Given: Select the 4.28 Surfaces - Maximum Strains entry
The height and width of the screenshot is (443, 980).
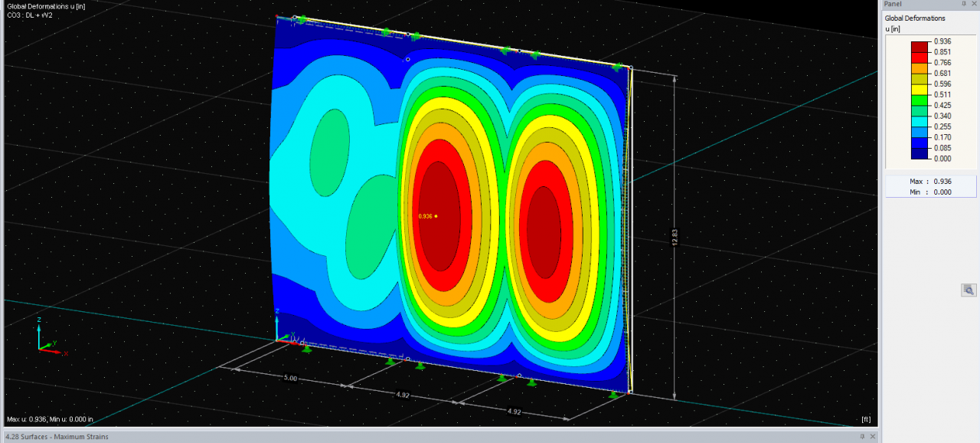Looking at the screenshot, I should coord(57,436).
